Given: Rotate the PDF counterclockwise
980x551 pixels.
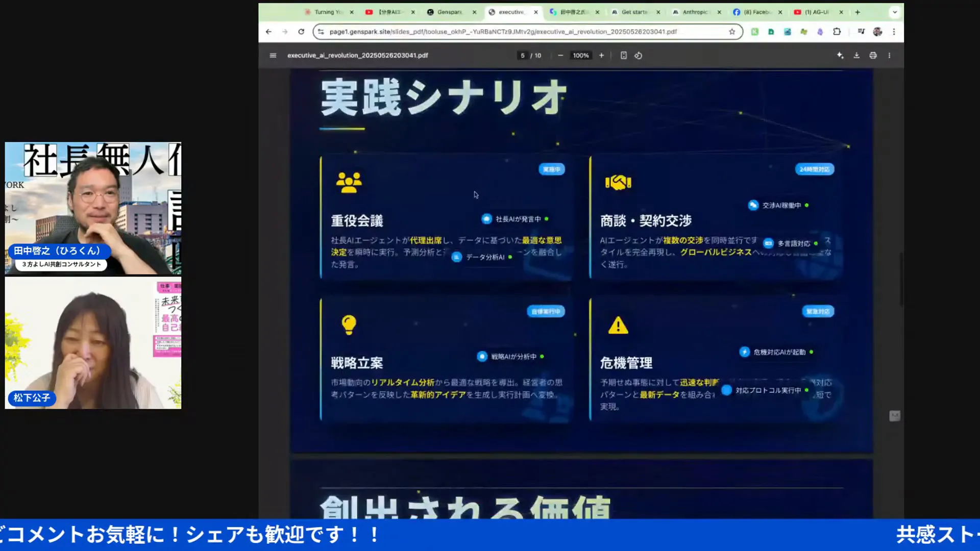Looking at the screenshot, I should pos(638,56).
